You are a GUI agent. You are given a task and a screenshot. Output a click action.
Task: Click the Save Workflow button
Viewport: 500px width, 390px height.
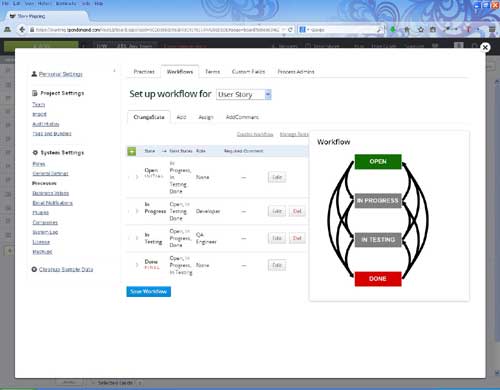tap(149, 292)
